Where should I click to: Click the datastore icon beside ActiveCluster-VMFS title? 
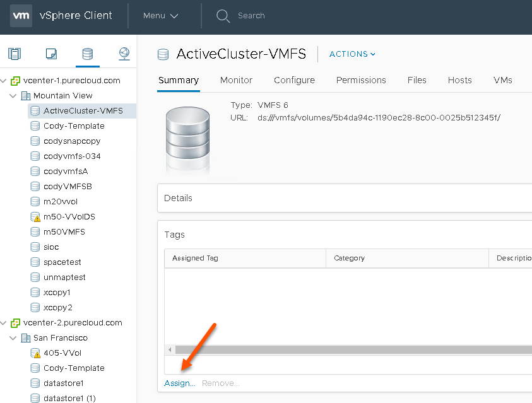click(x=163, y=54)
